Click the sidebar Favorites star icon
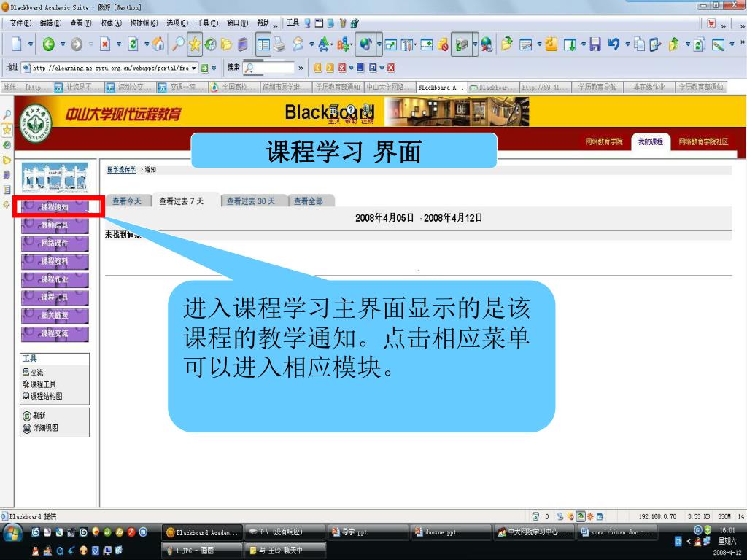 (x=7, y=129)
